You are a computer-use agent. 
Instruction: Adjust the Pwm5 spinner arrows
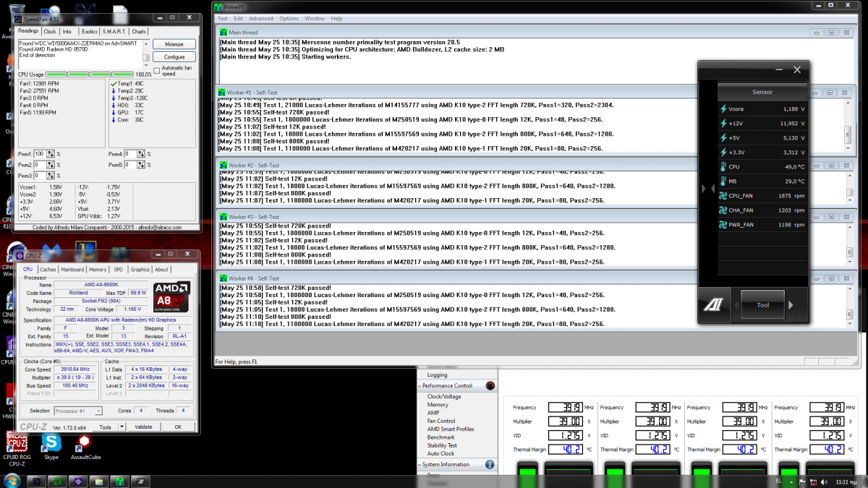point(142,165)
